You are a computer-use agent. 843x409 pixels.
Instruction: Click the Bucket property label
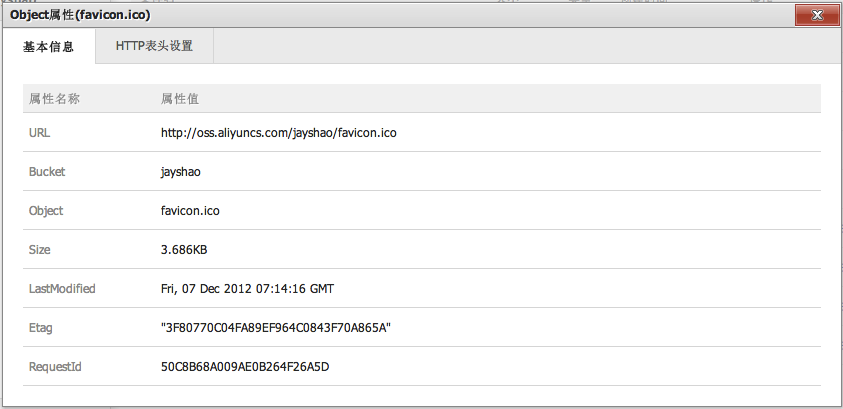point(47,172)
